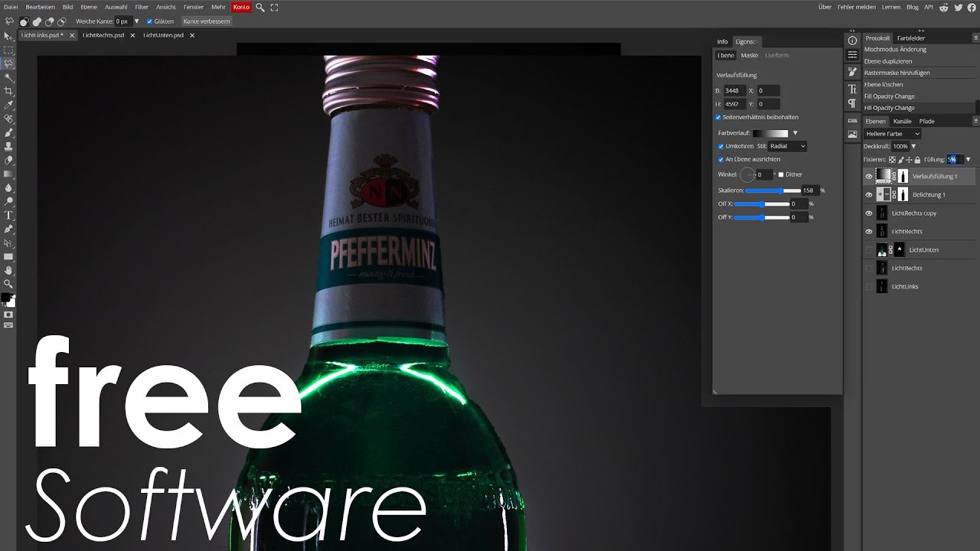Click the Off X slider
The width and height of the screenshot is (980, 551).
coord(761,204)
